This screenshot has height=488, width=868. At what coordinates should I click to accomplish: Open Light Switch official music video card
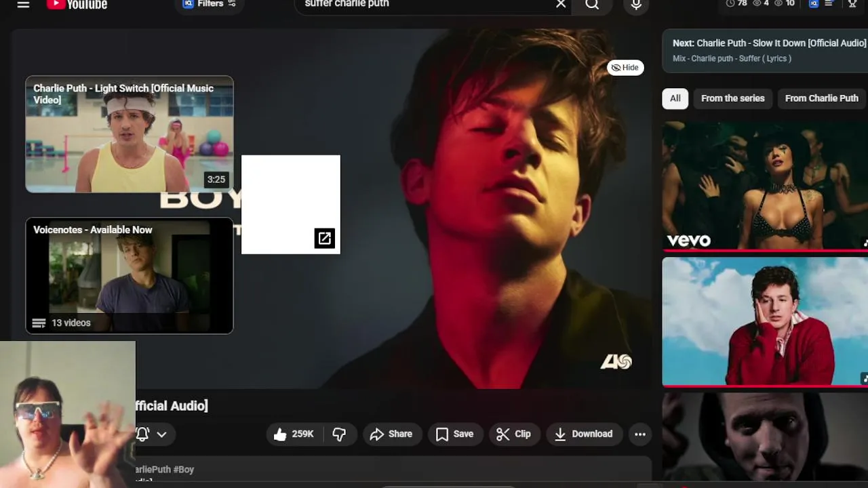130,134
